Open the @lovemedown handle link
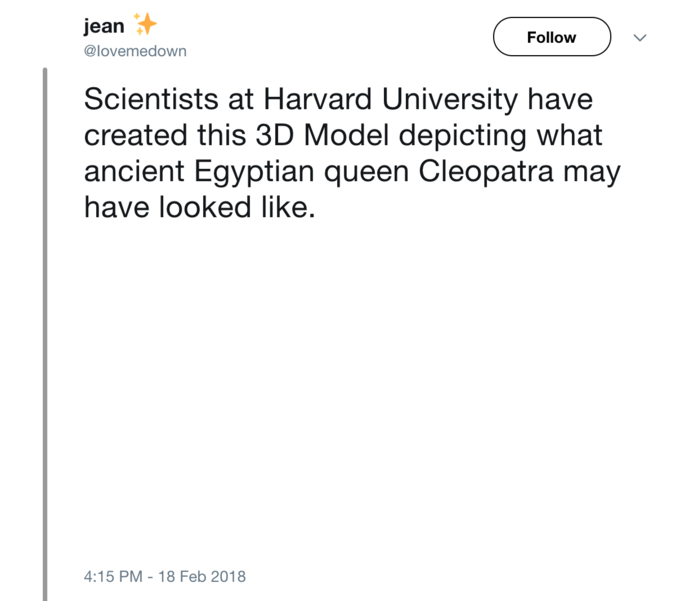The image size is (680, 601). (x=135, y=51)
